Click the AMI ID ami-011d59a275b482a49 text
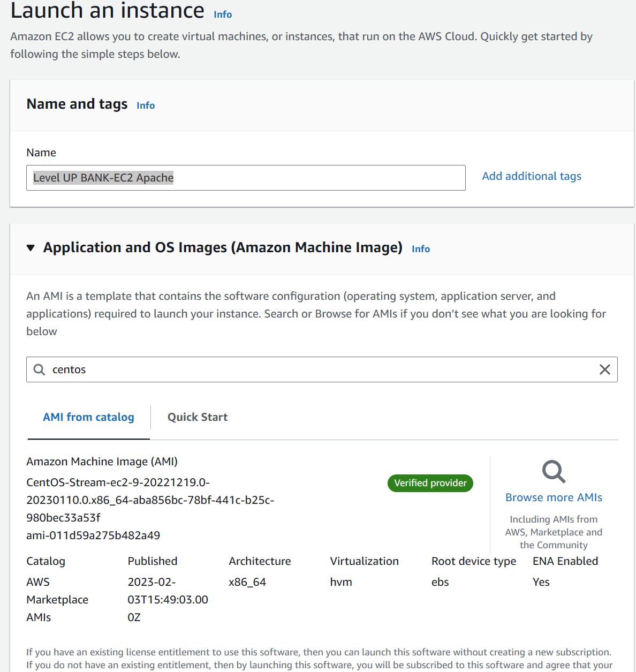This screenshot has height=672, width=636. (x=93, y=535)
